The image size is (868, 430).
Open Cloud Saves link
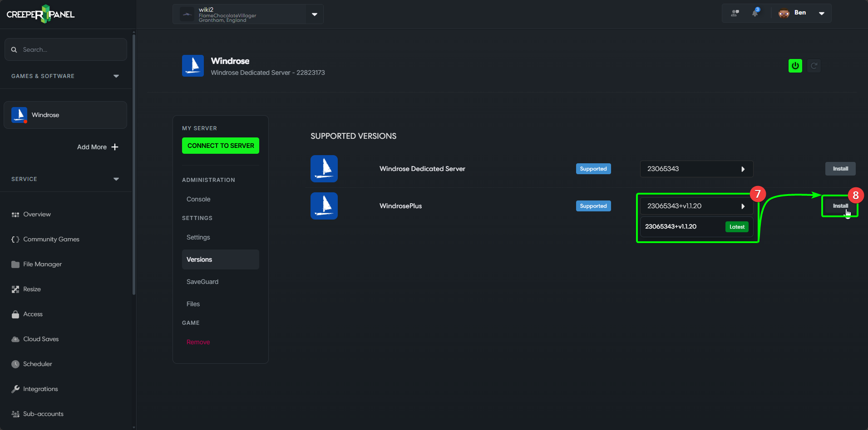41,339
